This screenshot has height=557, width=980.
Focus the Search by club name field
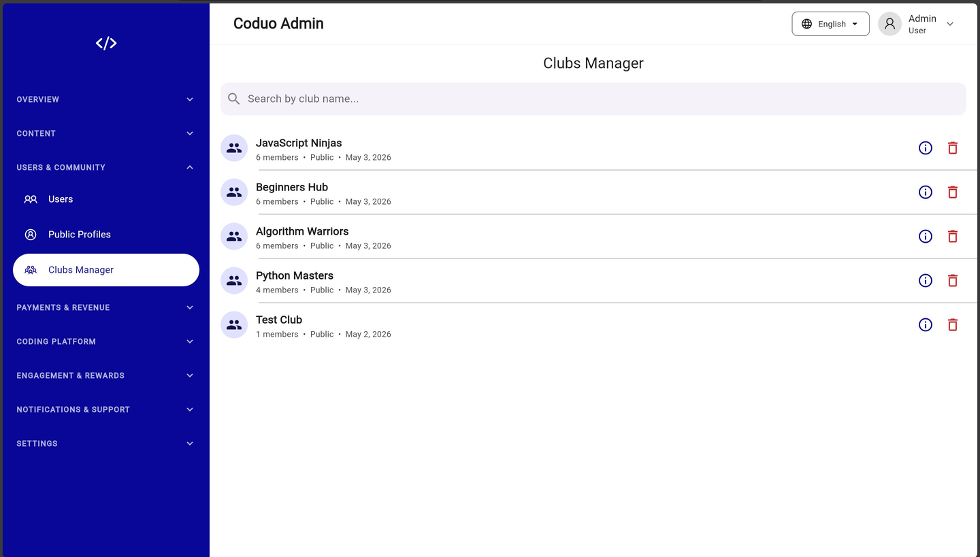[593, 99]
